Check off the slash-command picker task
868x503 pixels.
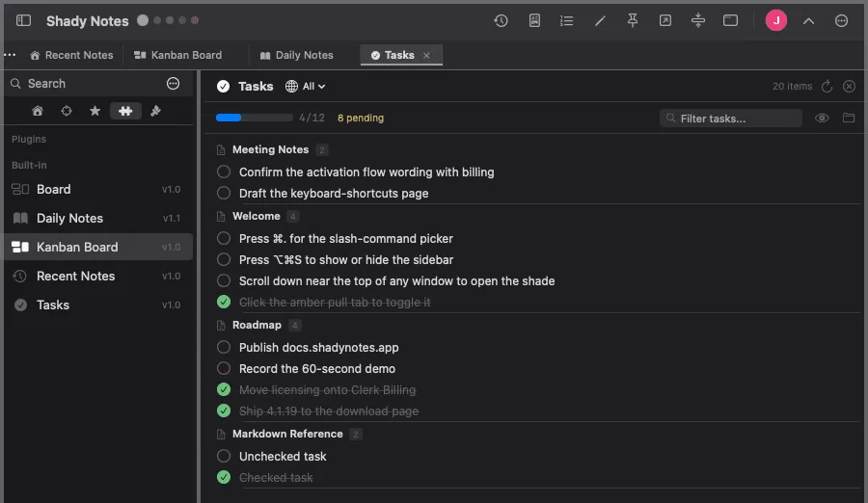pyautogui.click(x=224, y=238)
